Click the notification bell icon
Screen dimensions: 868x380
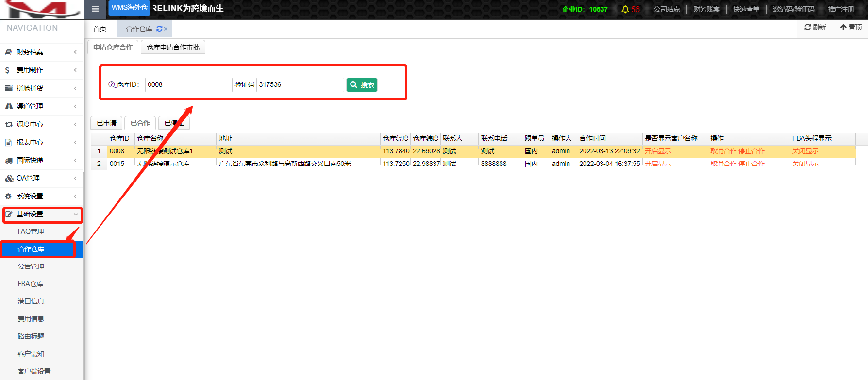(625, 9)
